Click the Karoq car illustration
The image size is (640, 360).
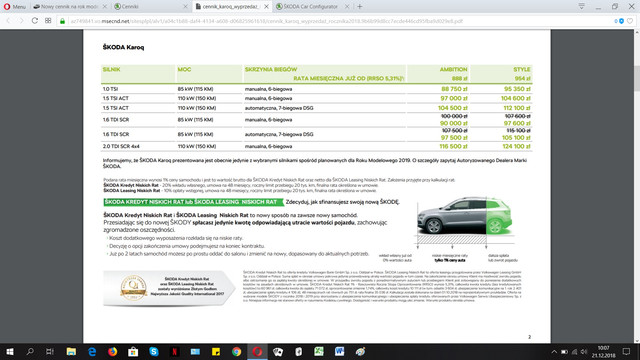(x=464, y=216)
